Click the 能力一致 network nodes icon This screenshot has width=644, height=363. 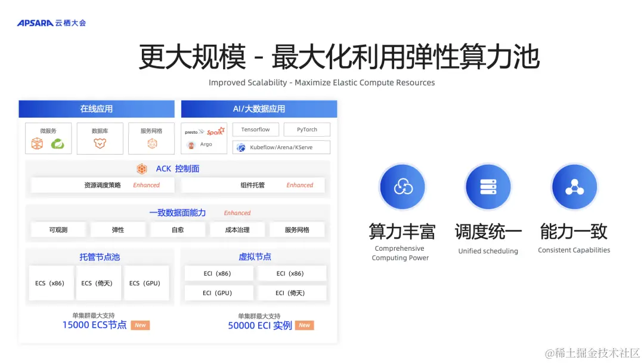tap(574, 186)
